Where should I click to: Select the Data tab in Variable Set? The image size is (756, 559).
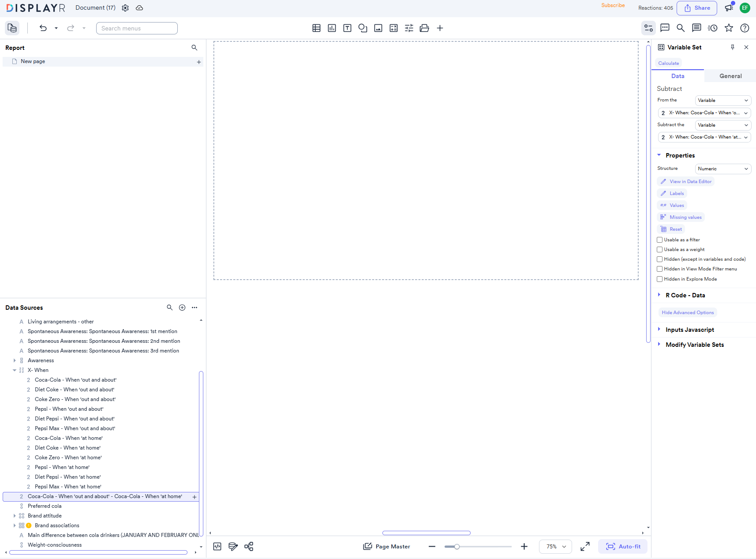click(x=678, y=76)
